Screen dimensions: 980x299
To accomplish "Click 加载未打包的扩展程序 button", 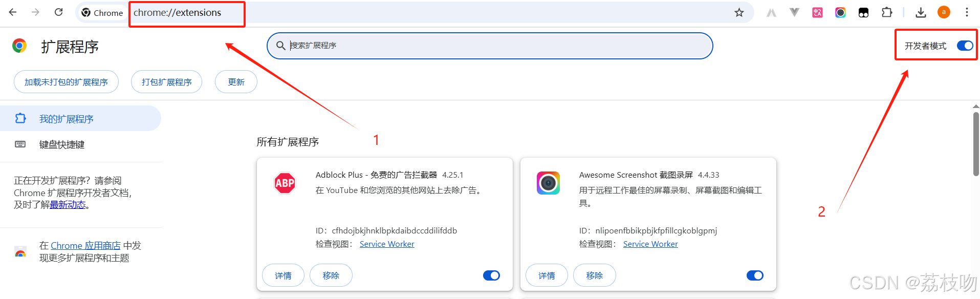I will (66, 82).
